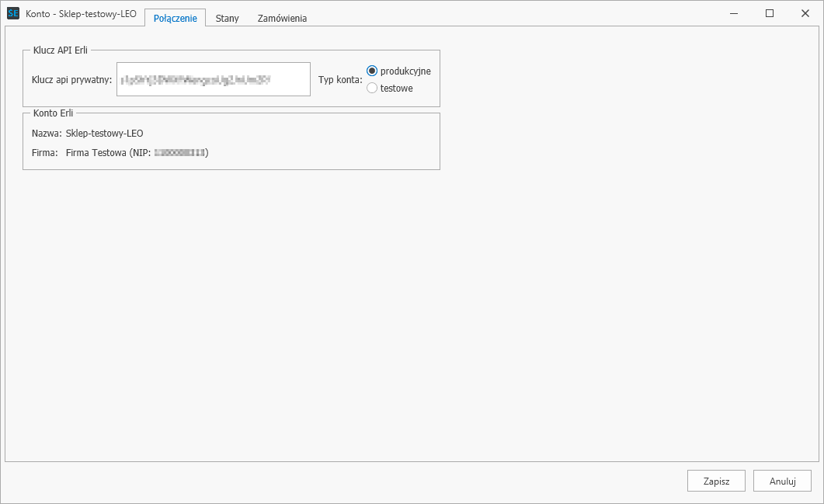
Task: Minimize the Konto window
Action: (734, 14)
